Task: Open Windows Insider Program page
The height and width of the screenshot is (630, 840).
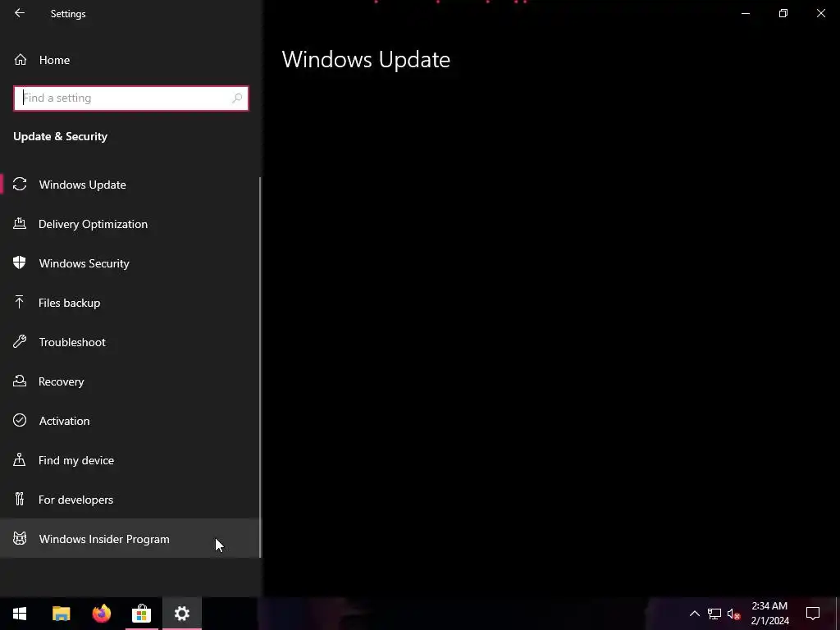Action: point(130,539)
